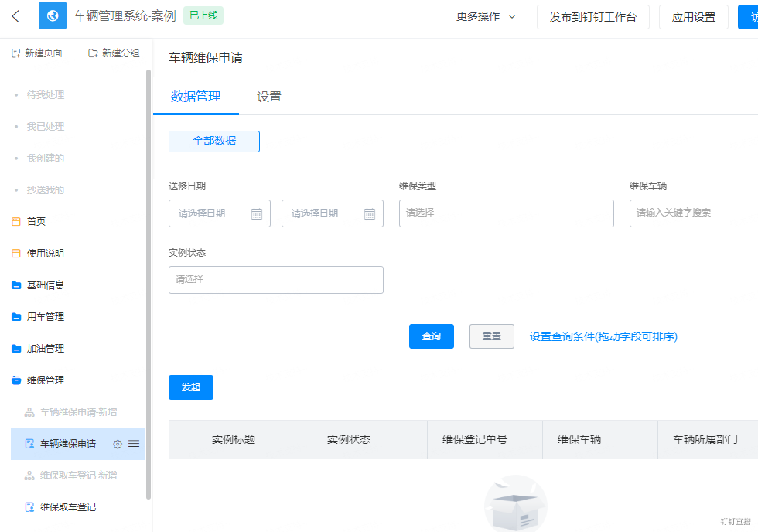Viewport: 758px width, 532px height.
Task: Click the 加油管理 folder icon
Action: [16, 349]
